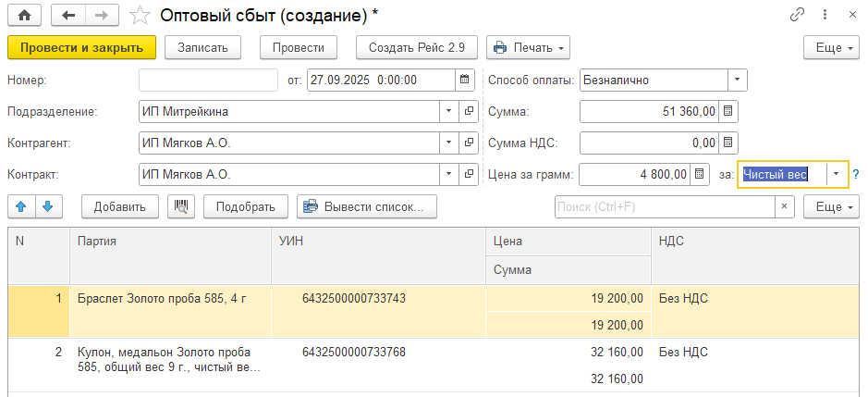Screen dimensions: 868x397
Task: Move row down with arrow button
Action: [x=46, y=206]
